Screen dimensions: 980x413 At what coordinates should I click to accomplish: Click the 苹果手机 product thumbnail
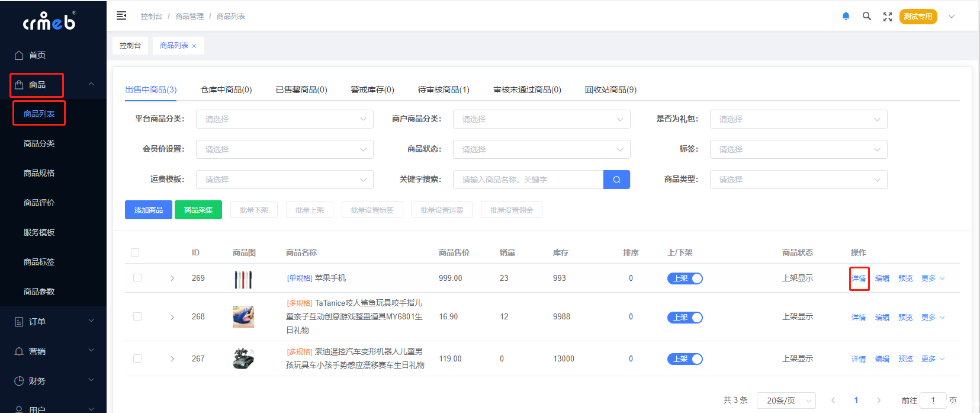coord(243,279)
